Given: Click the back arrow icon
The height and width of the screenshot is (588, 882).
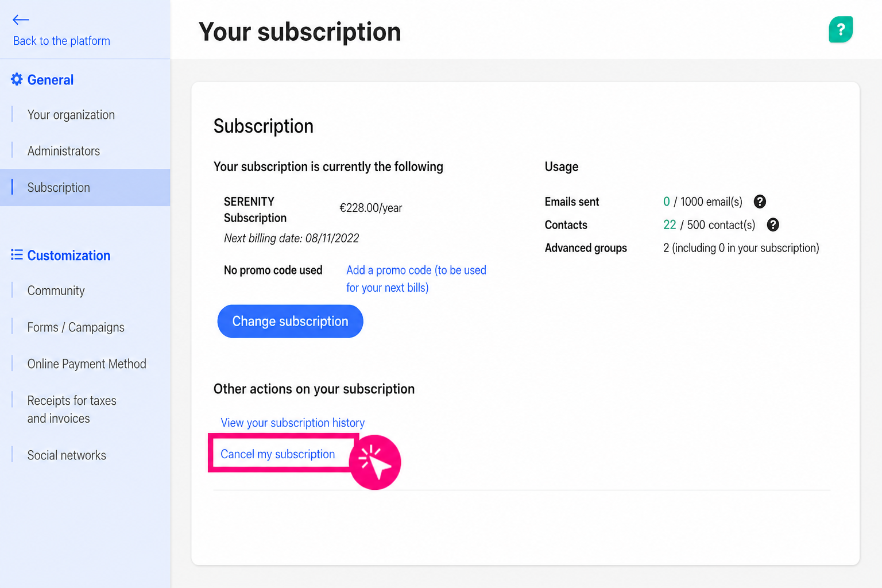Looking at the screenshot, I should 21,20.
